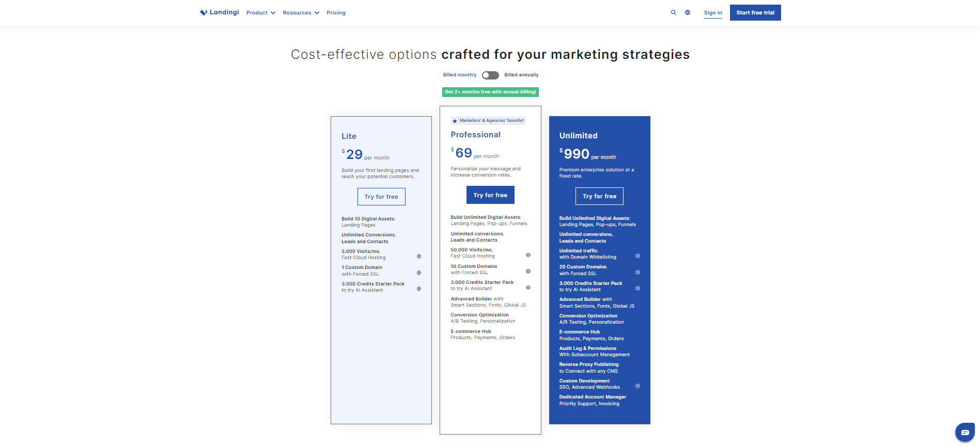
Task: Show info for Professional 10 Custom Domains
Action: pos(528,272)
